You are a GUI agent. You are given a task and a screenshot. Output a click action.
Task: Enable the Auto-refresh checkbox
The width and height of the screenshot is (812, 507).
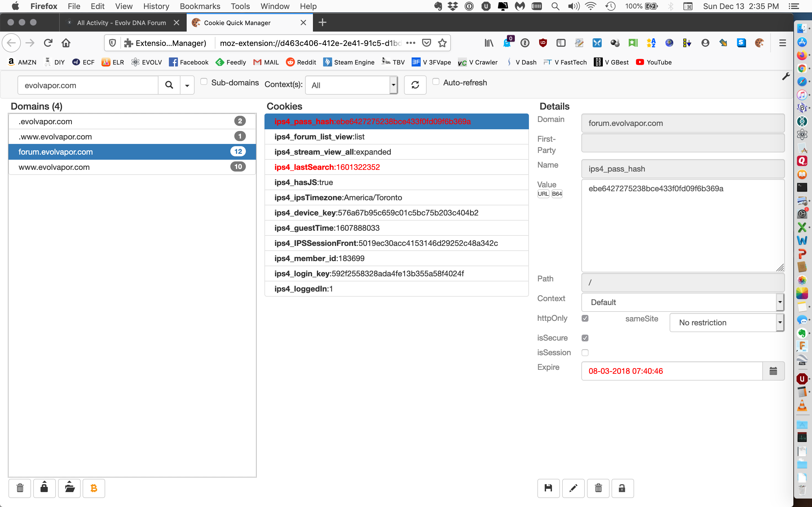coord(436,82)
